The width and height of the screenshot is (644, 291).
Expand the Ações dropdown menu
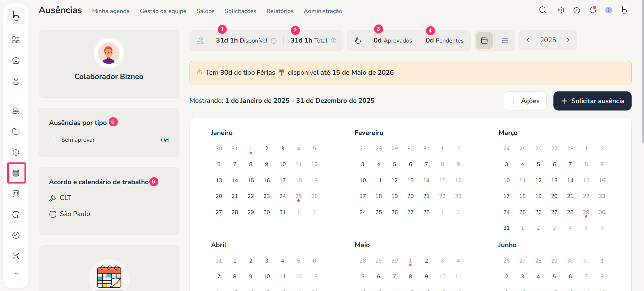[x=525, y=101]
